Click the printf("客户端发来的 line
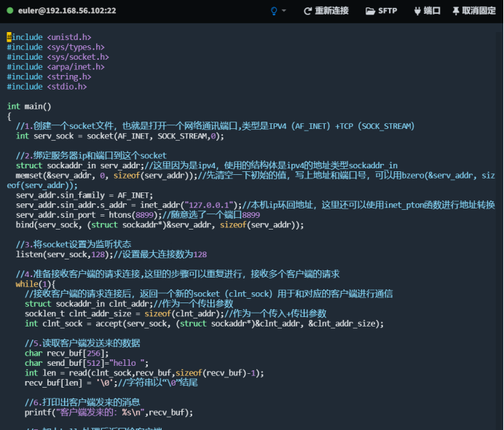Viewport: 504px width, 430px height. pos(109,413)
